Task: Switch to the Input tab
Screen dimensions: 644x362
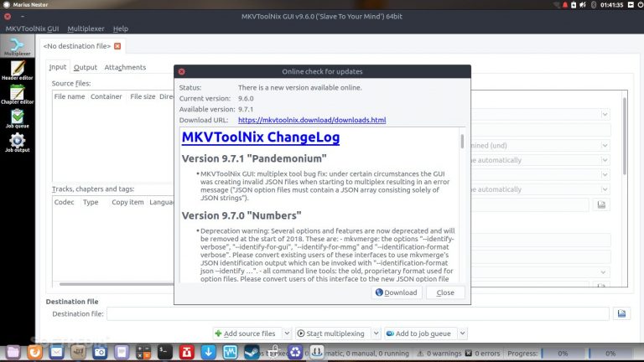Action: 58,67
